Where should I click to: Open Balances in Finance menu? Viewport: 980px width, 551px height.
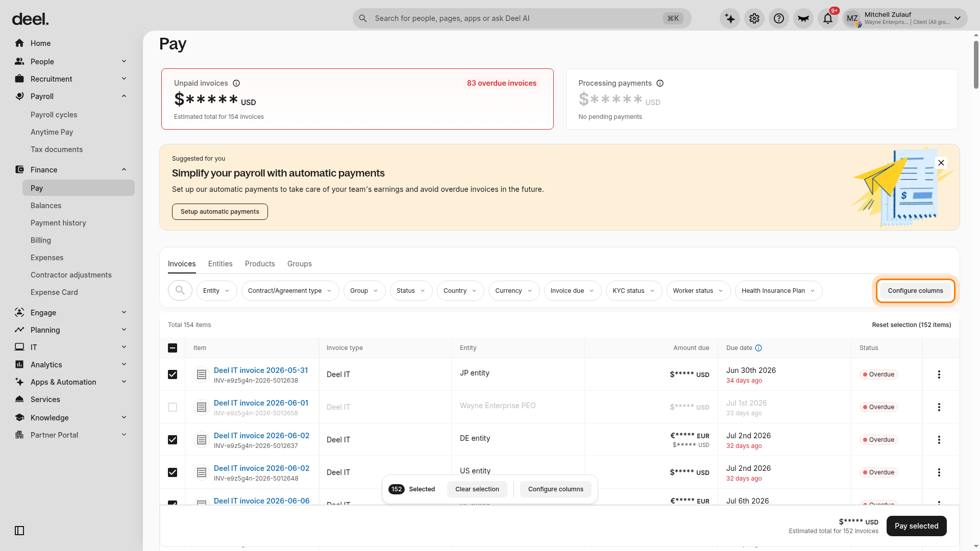point(46,205)
